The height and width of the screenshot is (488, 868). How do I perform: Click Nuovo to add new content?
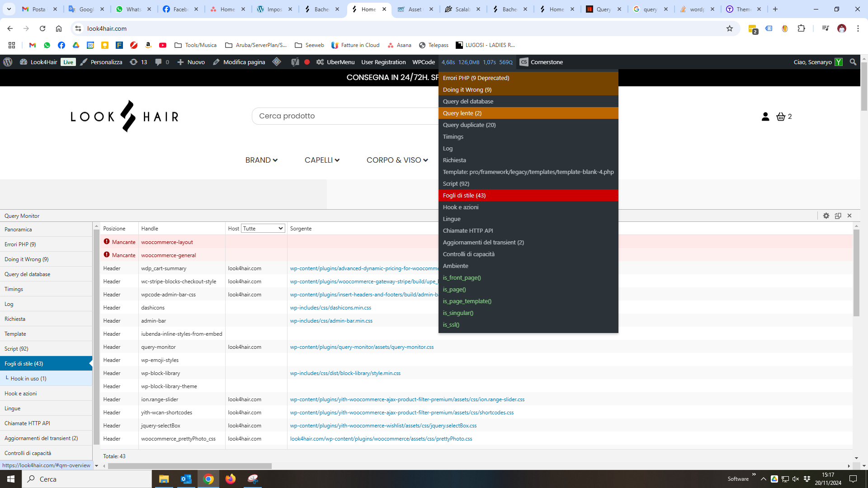coord(191,62)
